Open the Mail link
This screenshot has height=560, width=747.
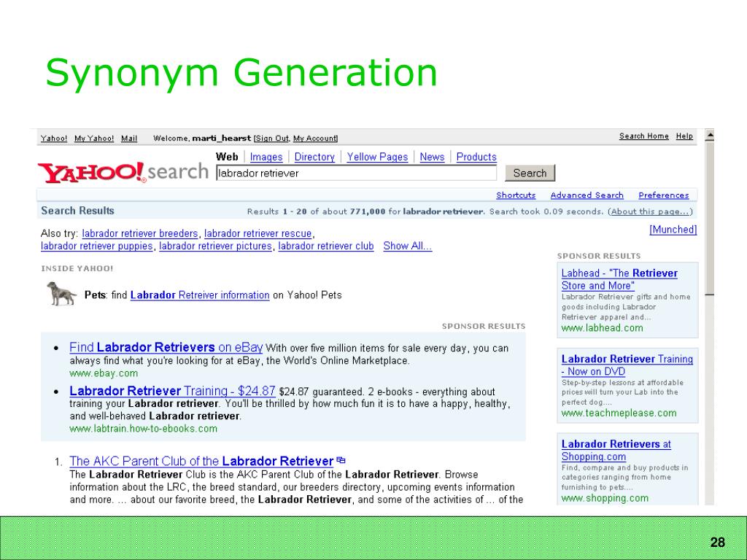pos(129,139)
